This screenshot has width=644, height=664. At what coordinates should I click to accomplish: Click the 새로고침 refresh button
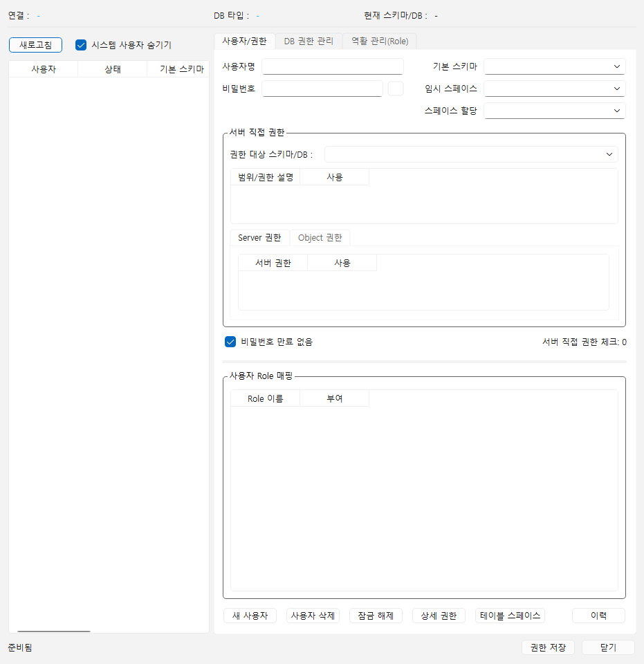(35, 45)
